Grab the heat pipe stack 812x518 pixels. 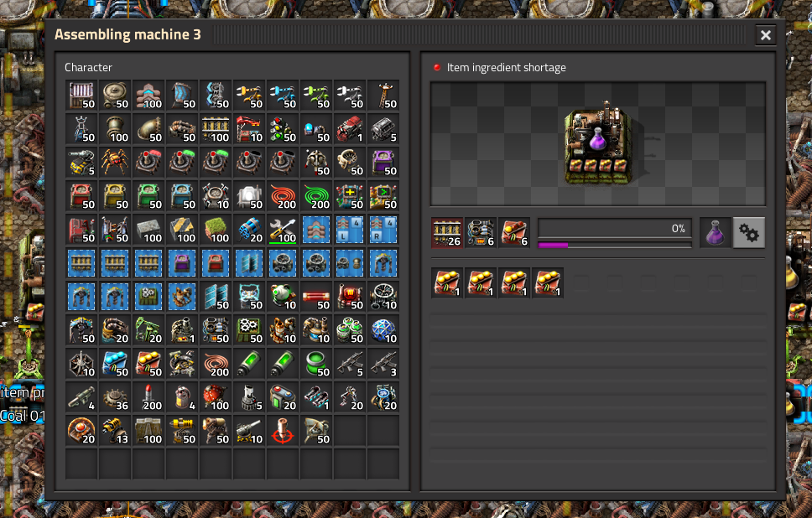click(316, 297)
